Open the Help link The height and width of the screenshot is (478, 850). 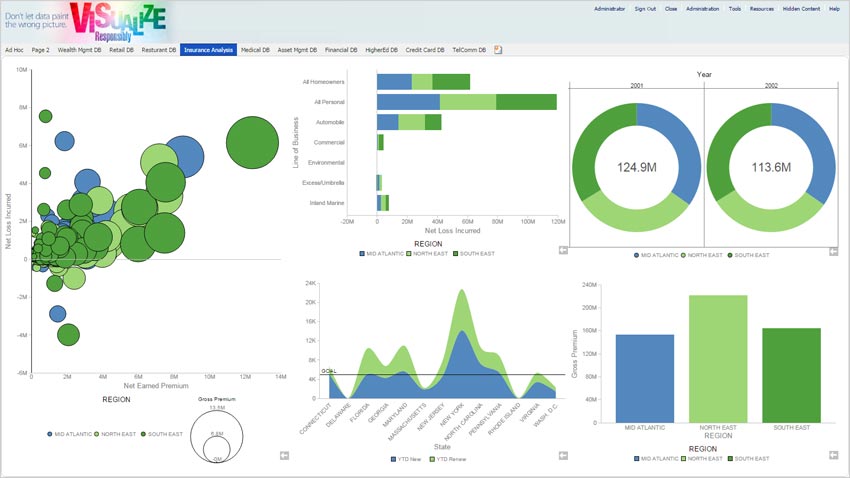coord(834,8)
